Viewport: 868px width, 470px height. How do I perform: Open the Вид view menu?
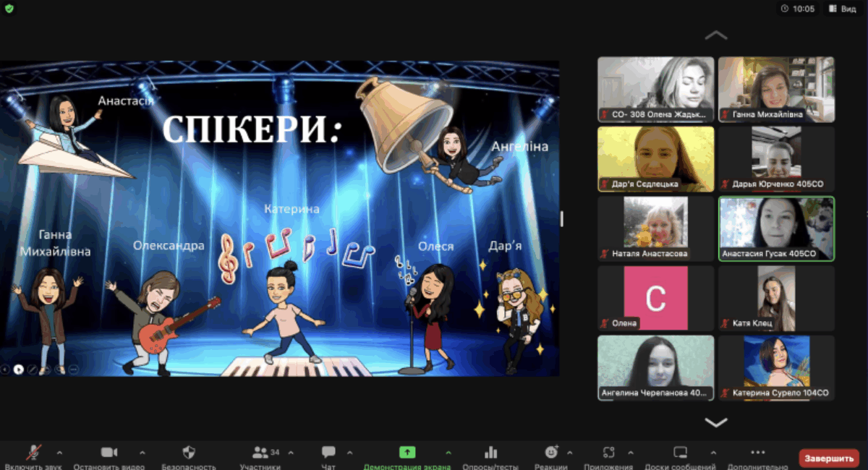coord(842,9)
